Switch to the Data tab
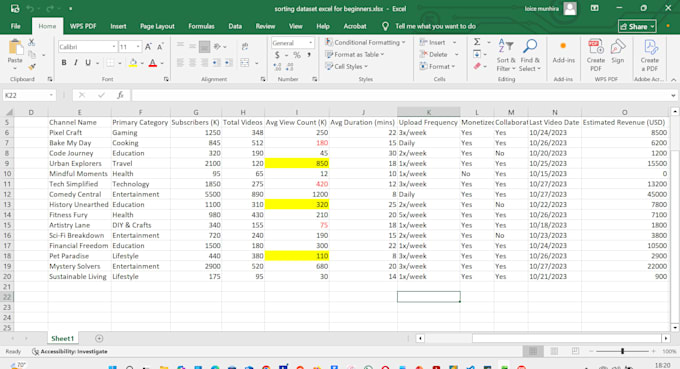 pyautogui.click(x=235, y=26)
